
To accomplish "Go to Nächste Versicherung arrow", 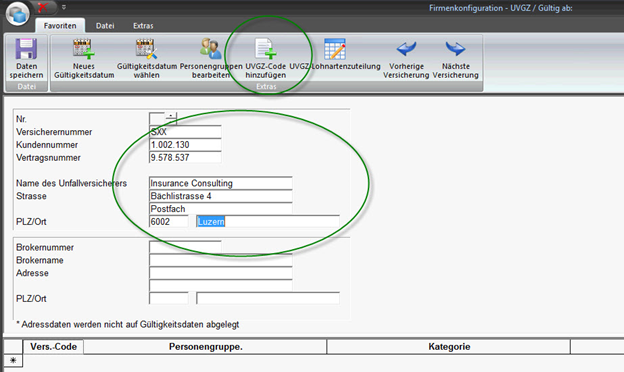I will point(456,49).
